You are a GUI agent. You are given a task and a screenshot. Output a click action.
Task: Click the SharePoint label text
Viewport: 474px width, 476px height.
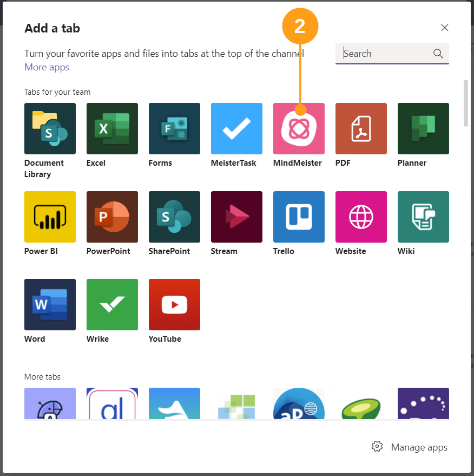169,251
